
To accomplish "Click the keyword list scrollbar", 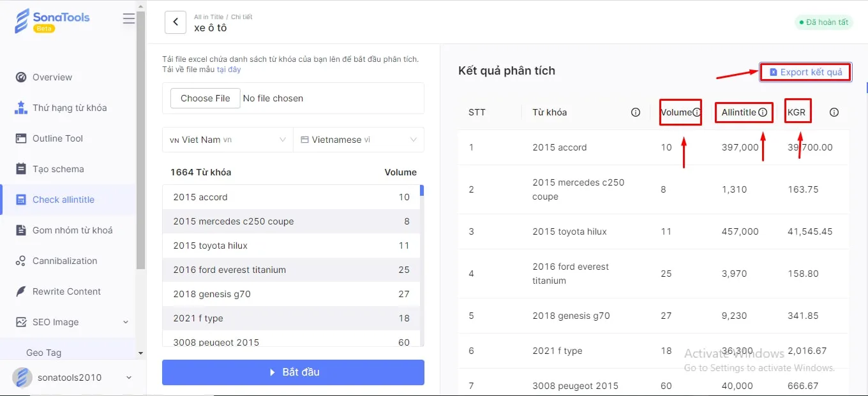I will pos(421,194).
